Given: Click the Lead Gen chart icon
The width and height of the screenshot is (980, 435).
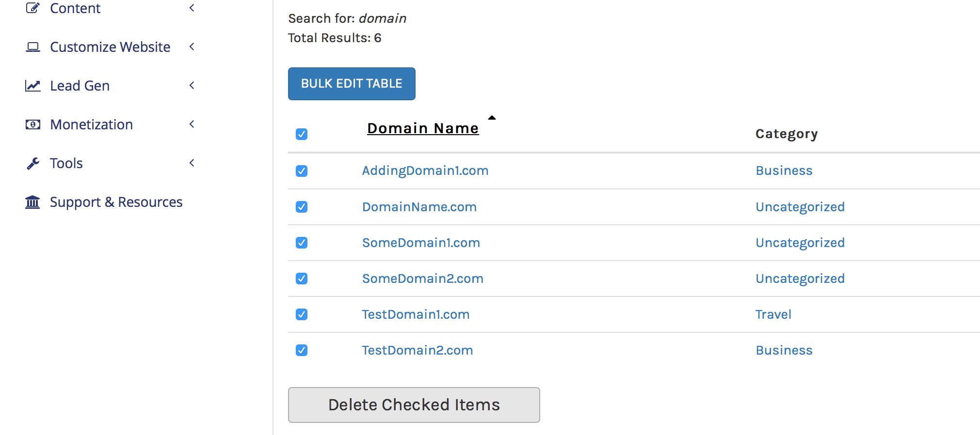Looking at the screenshot, I should point(32,86).
